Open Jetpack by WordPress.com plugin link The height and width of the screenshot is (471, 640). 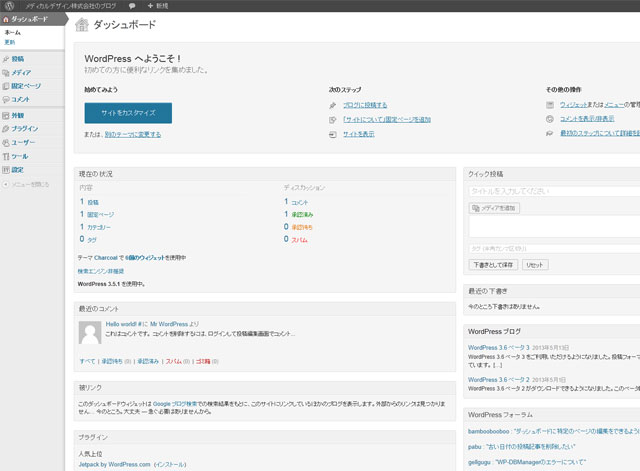tap(114, 465)
